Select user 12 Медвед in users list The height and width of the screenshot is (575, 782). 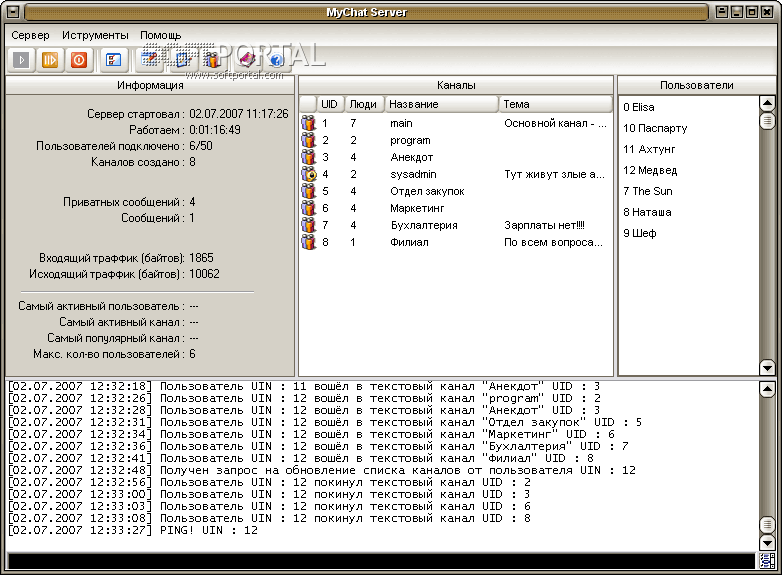(x=650, y=170)
